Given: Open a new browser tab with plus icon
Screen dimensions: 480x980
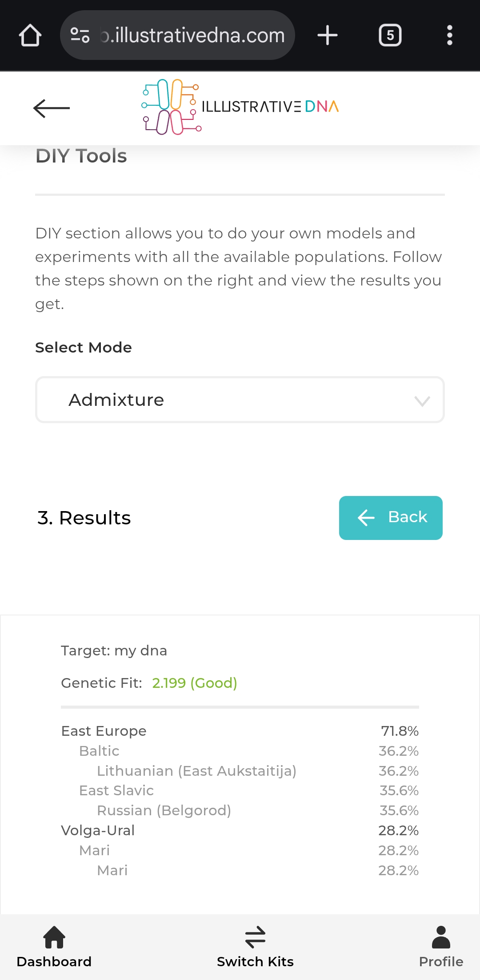Looking at the screenshot, I should pos(328,35).
